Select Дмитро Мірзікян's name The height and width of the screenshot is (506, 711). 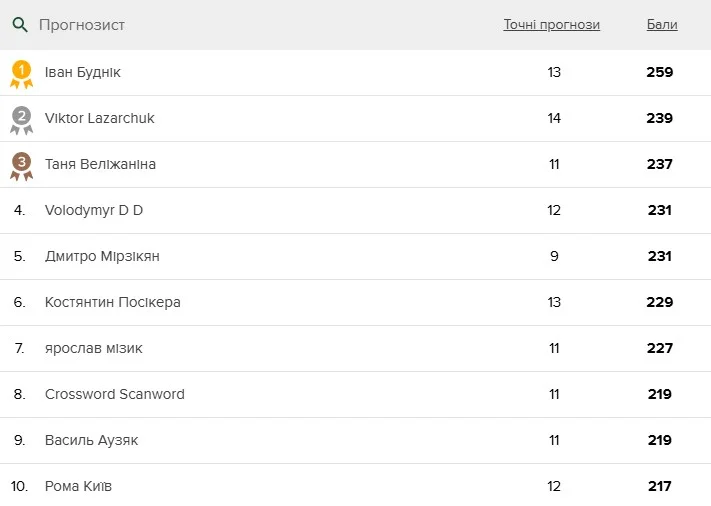pos(102,256)
